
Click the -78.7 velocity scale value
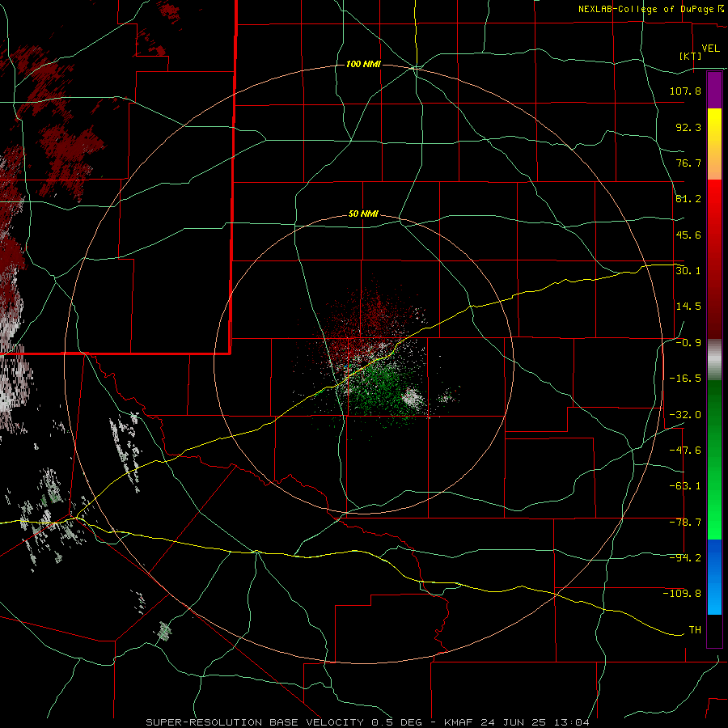[685, 523]
